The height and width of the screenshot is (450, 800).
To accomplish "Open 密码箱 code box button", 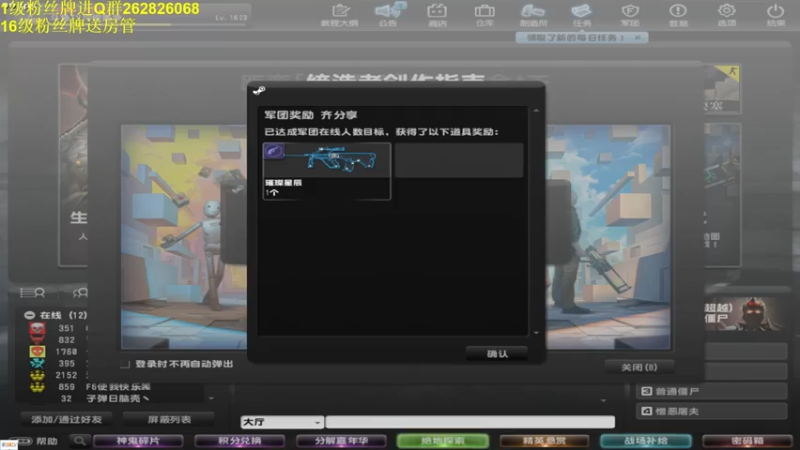I will pos(747,441).
